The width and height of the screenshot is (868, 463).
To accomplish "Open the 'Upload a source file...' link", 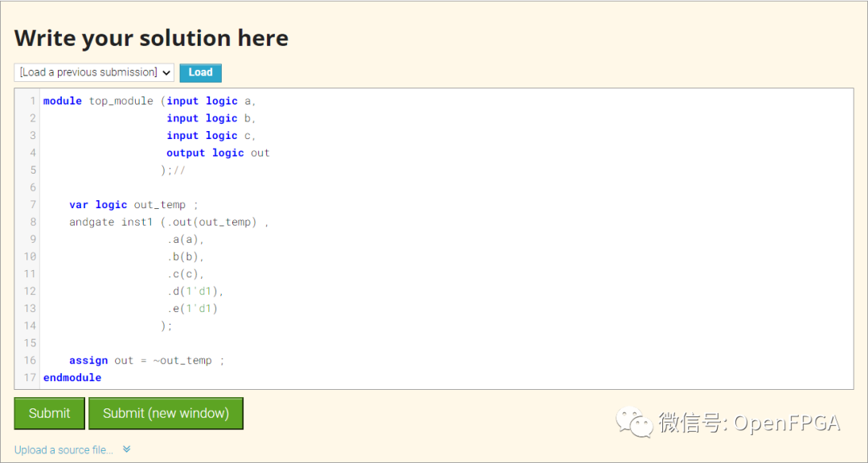I will pos(63,450).
